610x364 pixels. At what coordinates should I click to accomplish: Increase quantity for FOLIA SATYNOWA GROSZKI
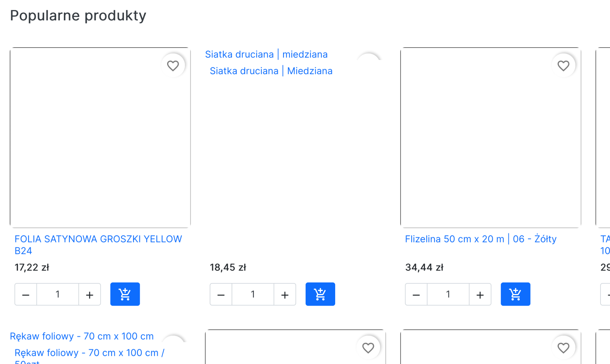pos(90,295)
